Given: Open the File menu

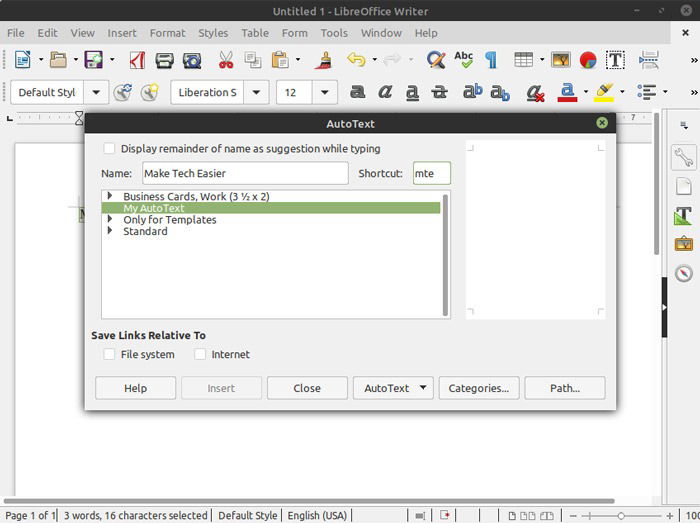Looking at the screenshot, I should point(16,33).
